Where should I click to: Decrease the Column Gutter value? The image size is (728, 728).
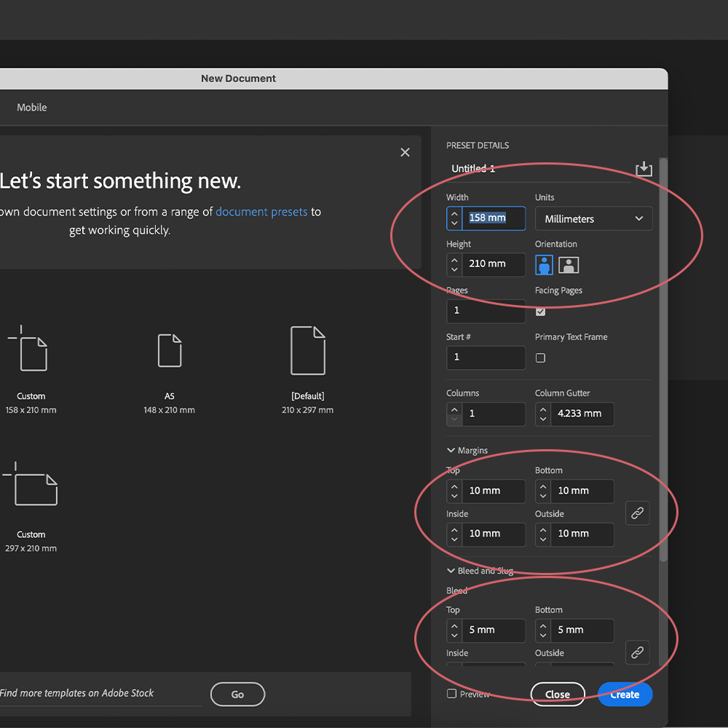coord(543,419)
